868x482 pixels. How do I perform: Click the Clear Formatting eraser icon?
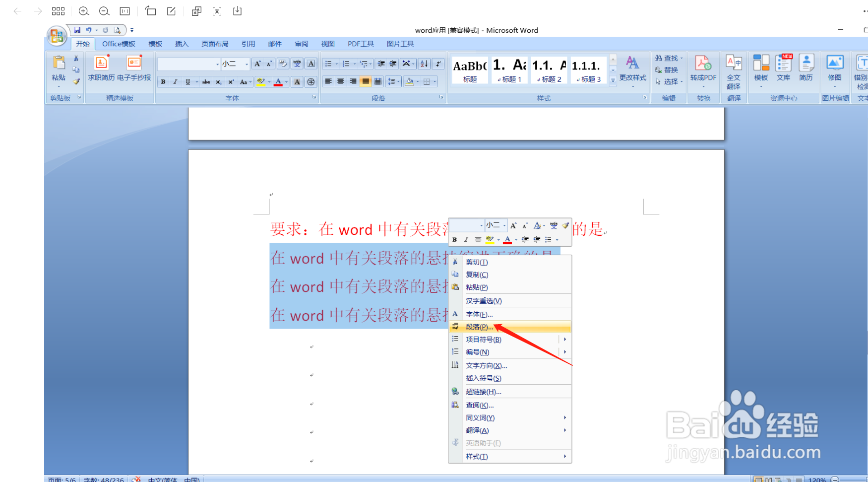pyautogui.click(x=283, y=64)
